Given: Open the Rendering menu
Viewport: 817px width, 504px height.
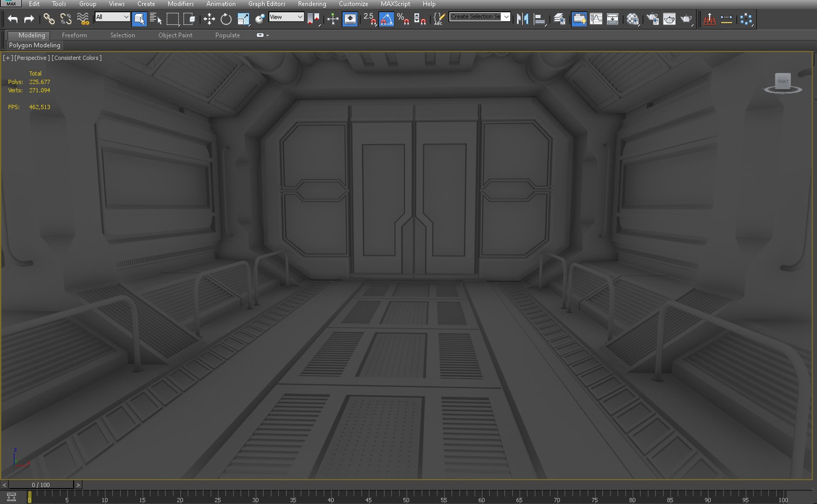Looking at the screenshot, I should point(312,4).
